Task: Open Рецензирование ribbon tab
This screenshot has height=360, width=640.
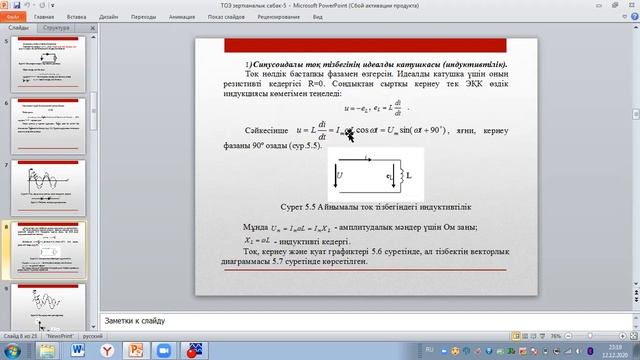Action: [x=278, y=17]
